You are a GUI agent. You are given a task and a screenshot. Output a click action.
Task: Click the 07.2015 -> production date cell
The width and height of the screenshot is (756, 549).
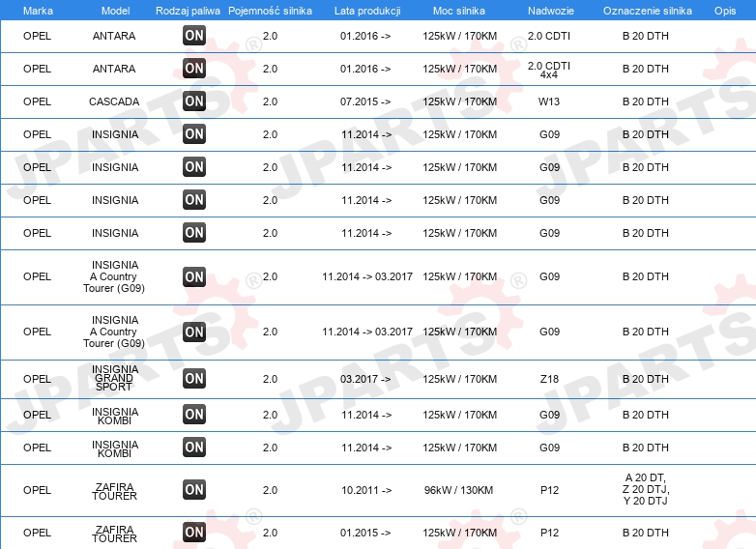(365, 101)
